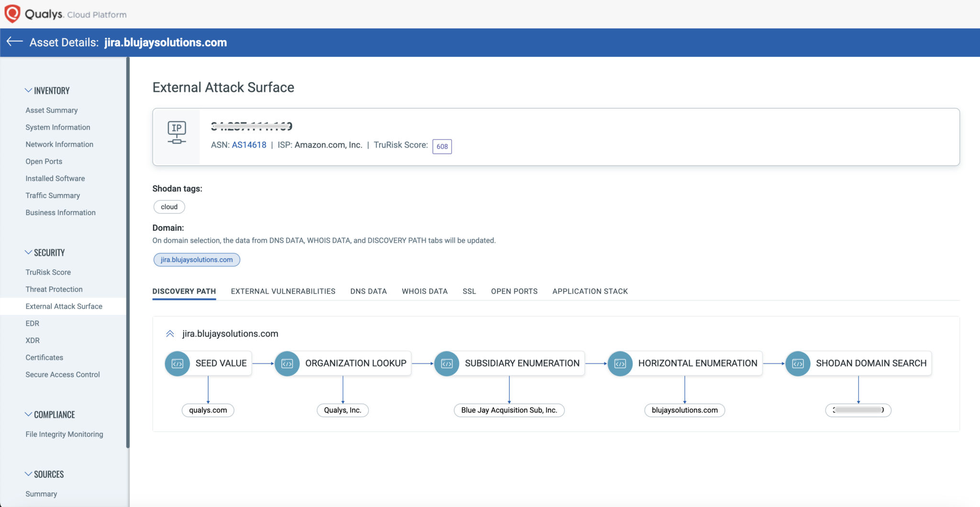Collapse the SOURCES section

pos(27,473)
